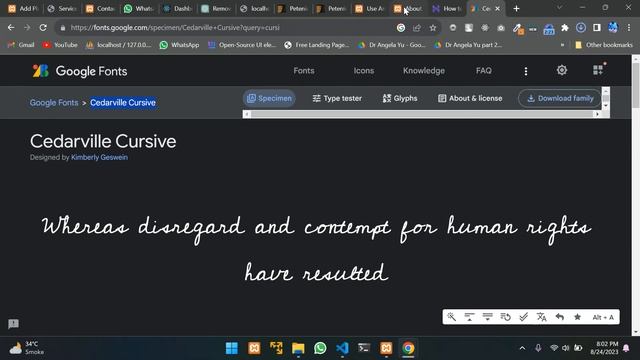The height and width of the screenshot is (360, 640).
Task: Open the tab search chevron
Action: coord(559,8)
